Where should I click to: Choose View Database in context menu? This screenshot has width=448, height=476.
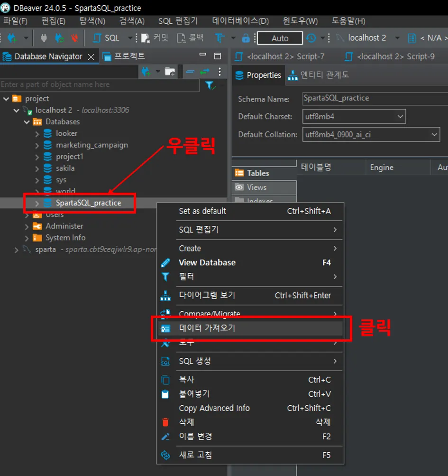[x=250, y=262]
